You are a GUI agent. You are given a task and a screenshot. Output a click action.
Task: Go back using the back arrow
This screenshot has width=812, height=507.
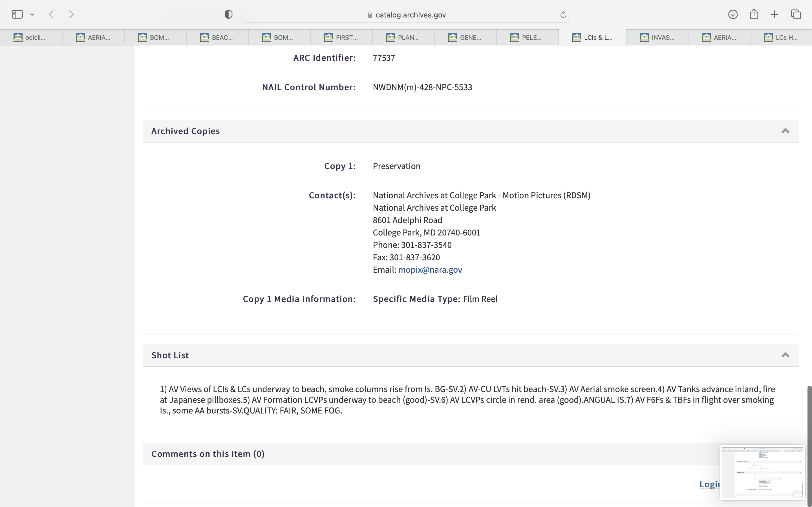point(51,14)
